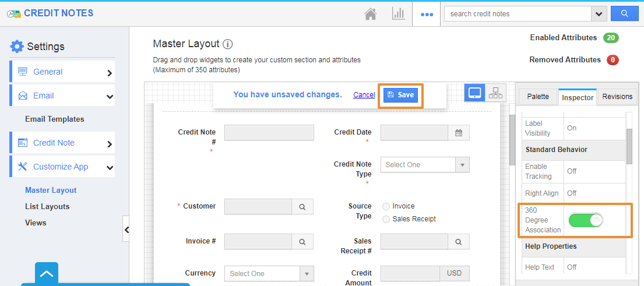Click the Sales Receipt # search icon
644x286 pixels.
coord(459,242)
